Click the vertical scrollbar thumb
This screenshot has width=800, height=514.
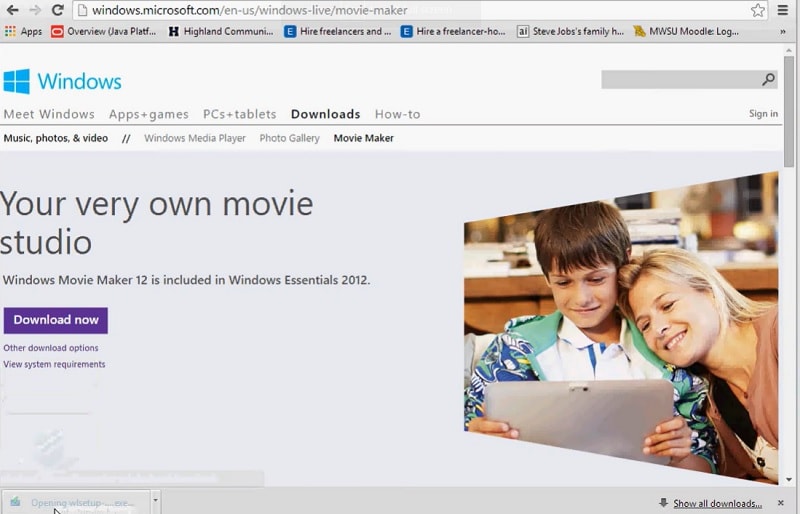[789, 111]
